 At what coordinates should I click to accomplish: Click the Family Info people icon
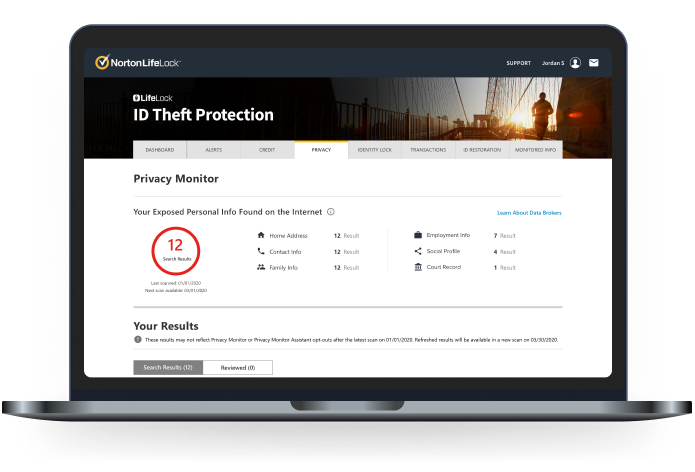tap(261, 267)
